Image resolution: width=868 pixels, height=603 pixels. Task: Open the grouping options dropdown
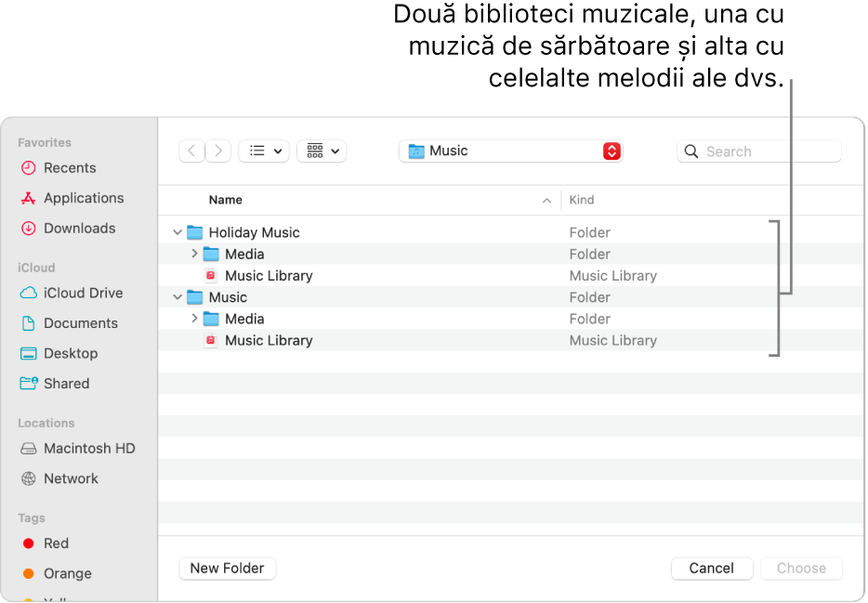point(322,151)
